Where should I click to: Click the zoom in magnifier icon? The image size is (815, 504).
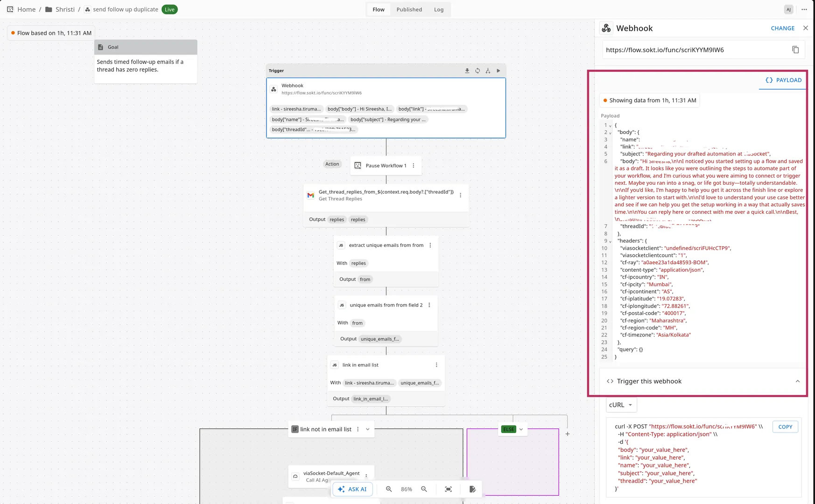389,489
